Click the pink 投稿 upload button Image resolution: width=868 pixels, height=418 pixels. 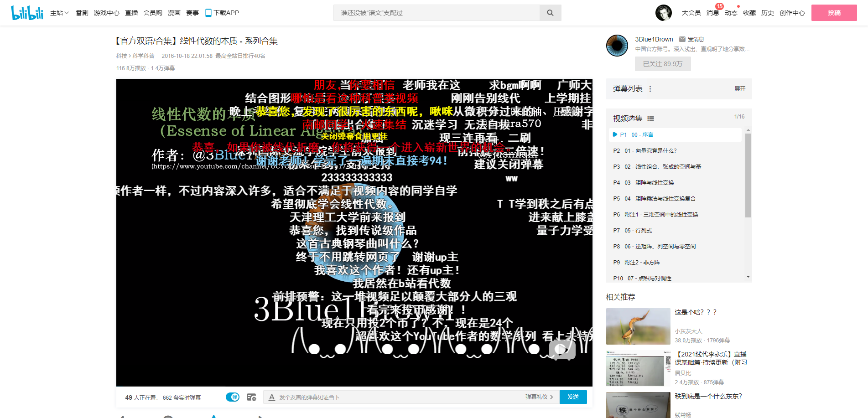tap(834, 12)
